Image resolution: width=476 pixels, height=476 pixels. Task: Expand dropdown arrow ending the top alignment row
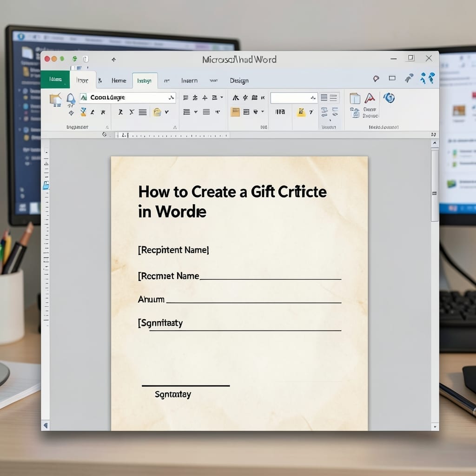[x=222, y=98]
